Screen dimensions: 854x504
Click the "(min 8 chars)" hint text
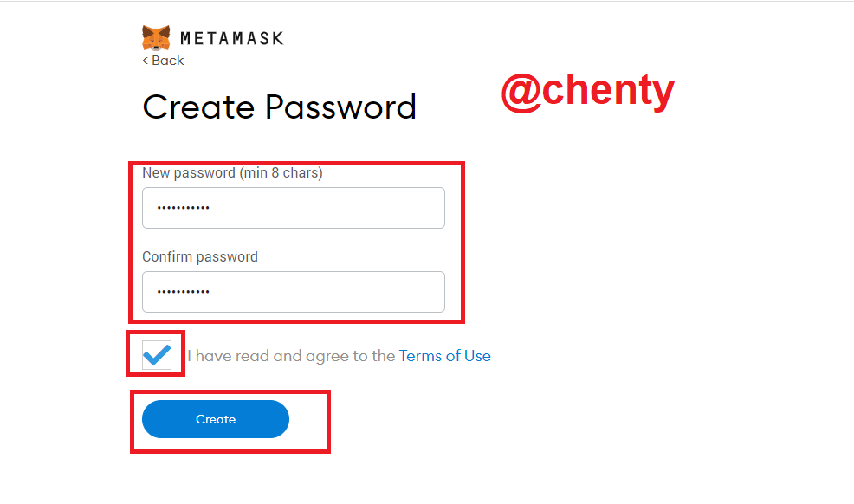tap(281, 173)
